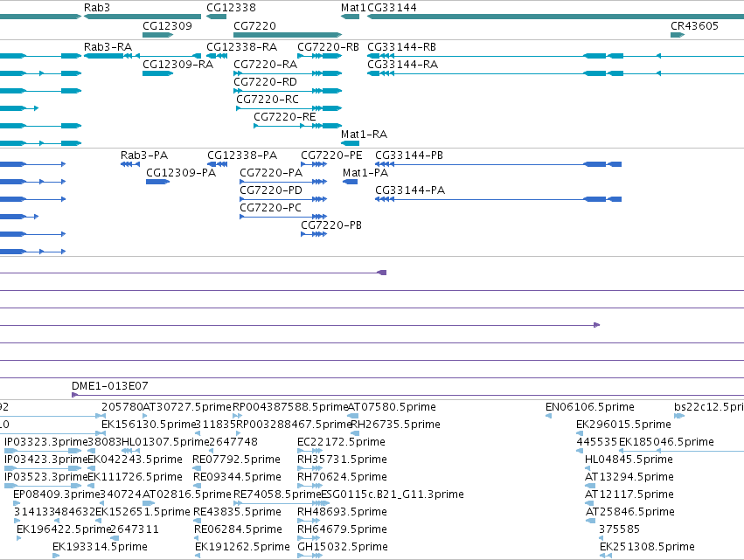Select the CR43605 gene feature
The width and height of the screenshot is (744, 560).
coord(678,35)
